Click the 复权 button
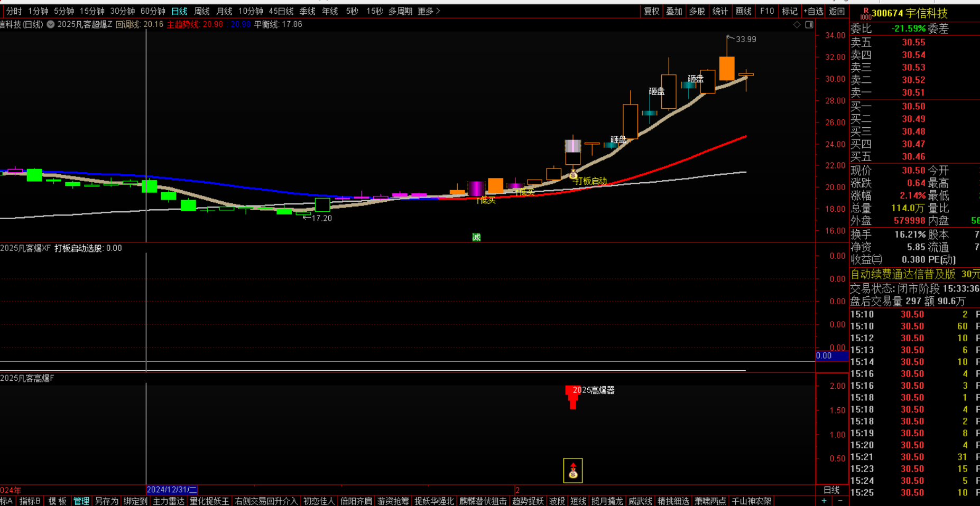 coord(652,11)
